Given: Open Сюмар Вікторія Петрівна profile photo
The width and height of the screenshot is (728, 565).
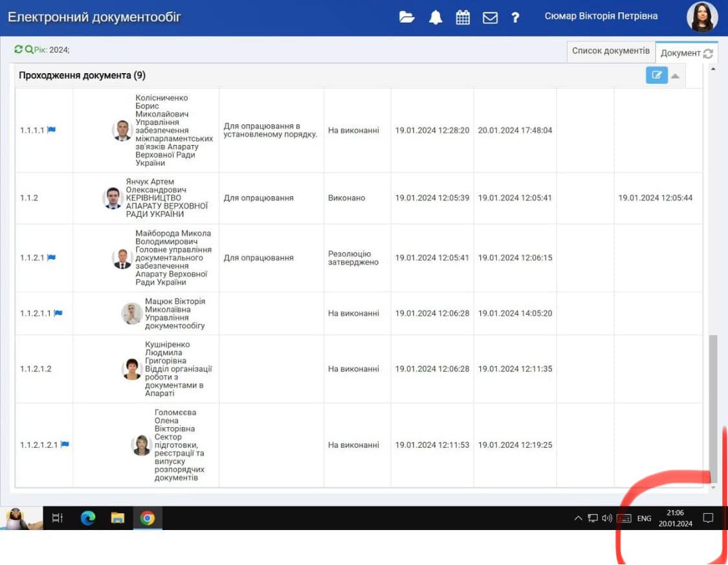Looking at the screenshot, I should click(x=703, y=17).
